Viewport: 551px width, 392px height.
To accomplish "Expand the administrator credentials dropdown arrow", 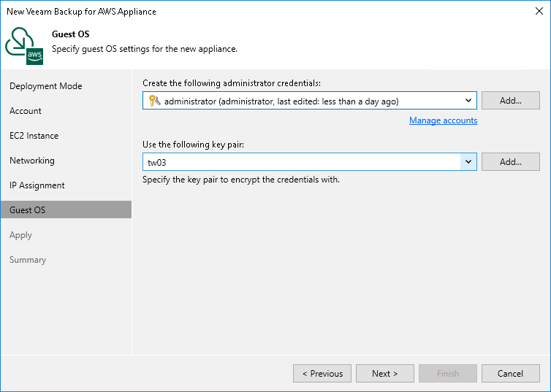I will tap(468, 101).
